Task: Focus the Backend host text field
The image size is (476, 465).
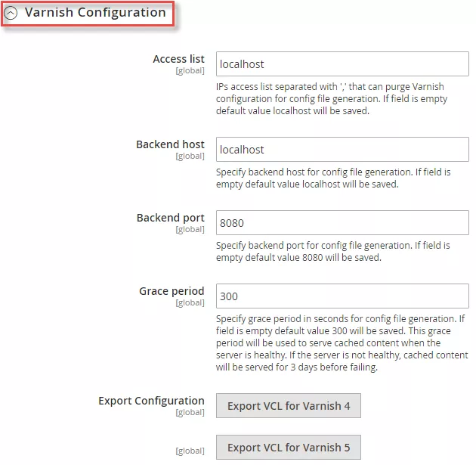Action: point(342,150)
